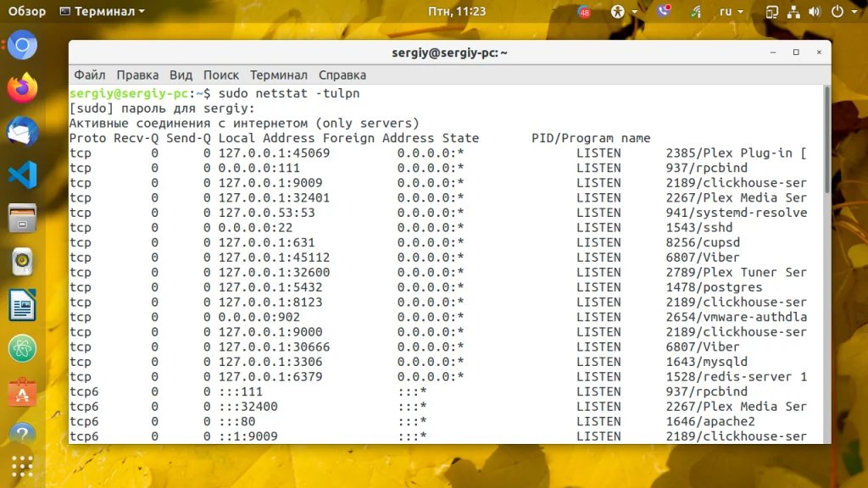Click address 127.0.0.53:53
The image size is (868, 488).
click(x=266, y=213)
